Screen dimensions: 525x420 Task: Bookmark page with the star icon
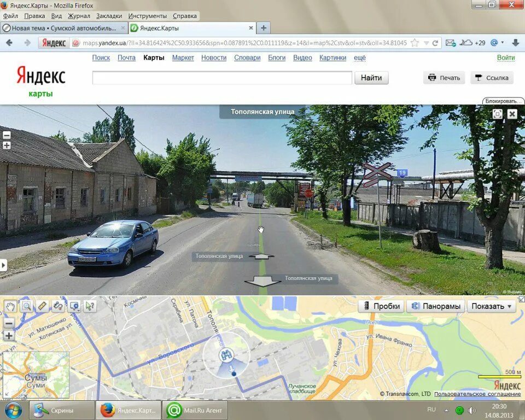pos(415,43)
